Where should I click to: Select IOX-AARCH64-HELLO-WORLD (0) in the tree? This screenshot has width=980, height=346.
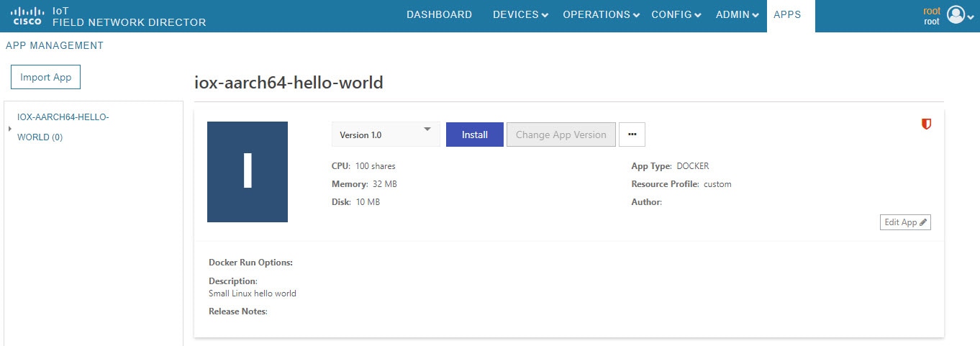coord(63,127)
